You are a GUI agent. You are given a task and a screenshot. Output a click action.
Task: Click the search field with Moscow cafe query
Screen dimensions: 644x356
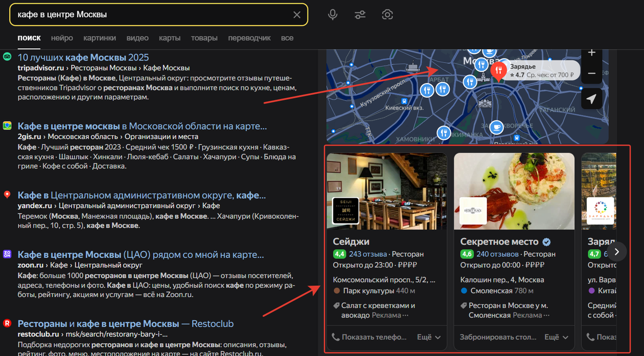coord(159,14)
